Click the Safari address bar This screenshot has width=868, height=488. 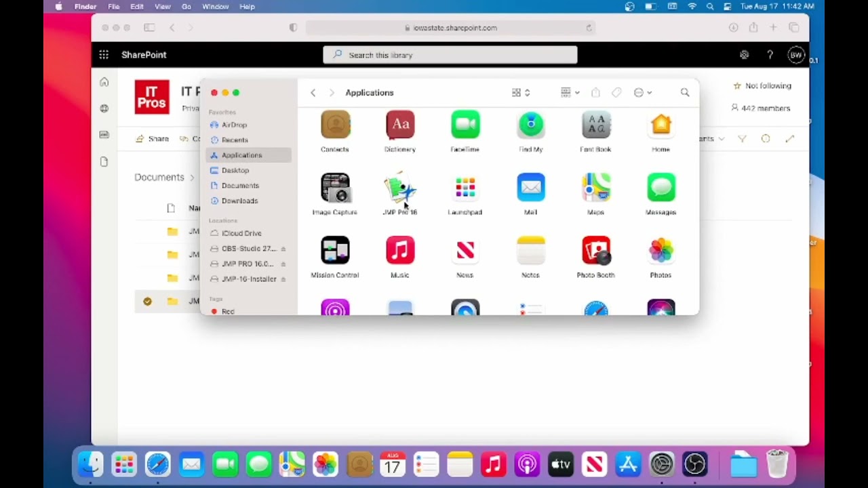click(450, 28)
